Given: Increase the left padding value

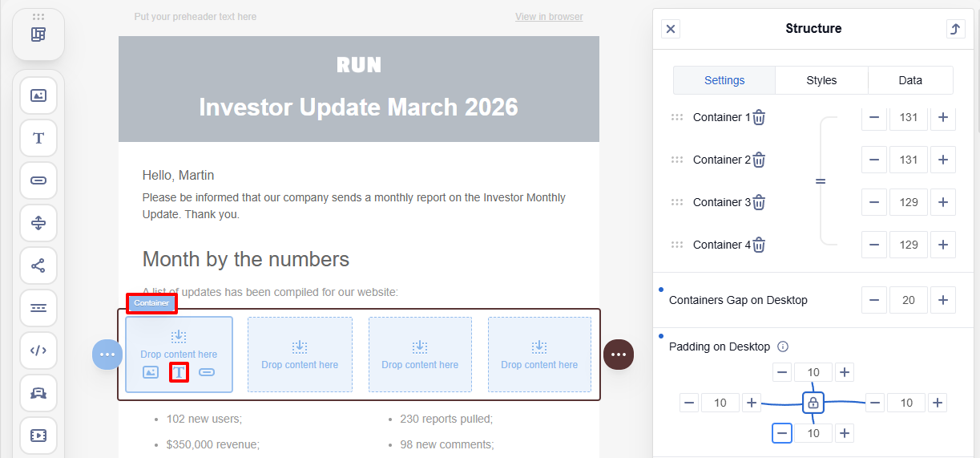Looking at the screenshot, I should (752, 403).
